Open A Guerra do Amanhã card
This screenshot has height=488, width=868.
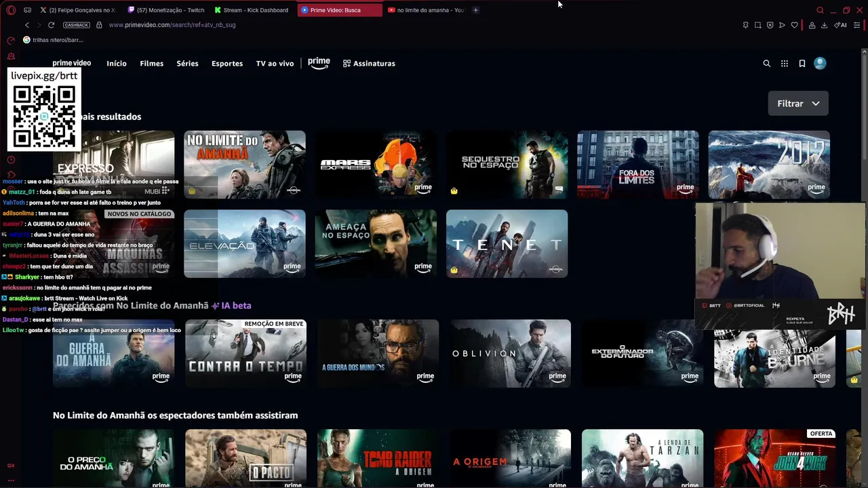(x=113, y=354)
